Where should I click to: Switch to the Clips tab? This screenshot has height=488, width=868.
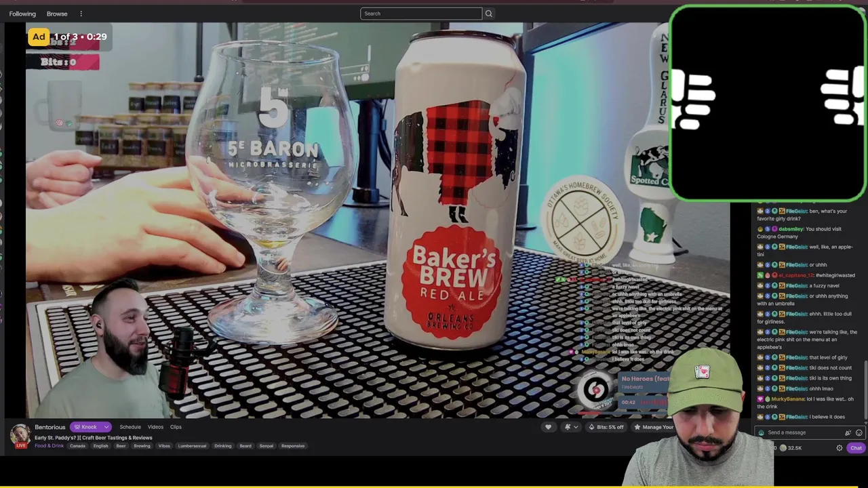coord(176,427)
